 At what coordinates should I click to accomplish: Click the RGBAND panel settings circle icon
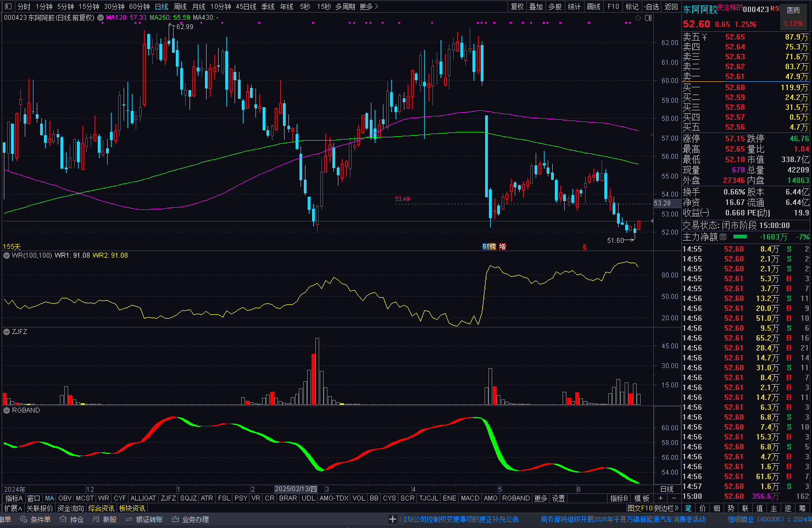coord(7,410)
